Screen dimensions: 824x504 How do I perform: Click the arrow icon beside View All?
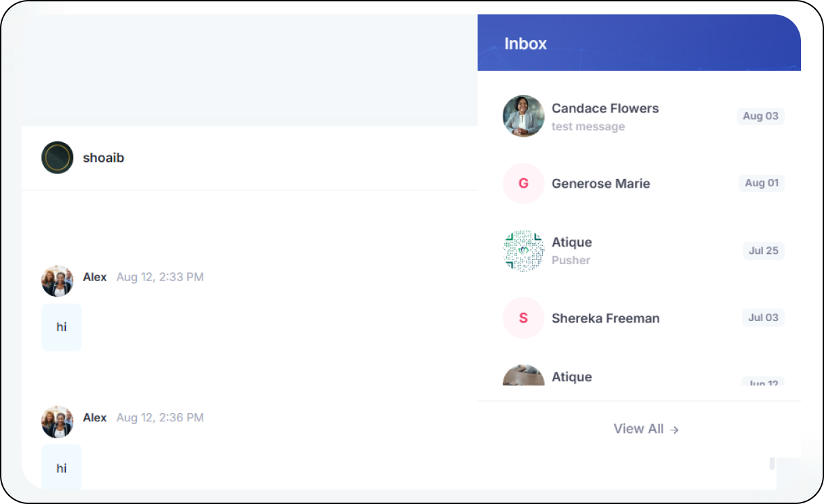[674, 429]
